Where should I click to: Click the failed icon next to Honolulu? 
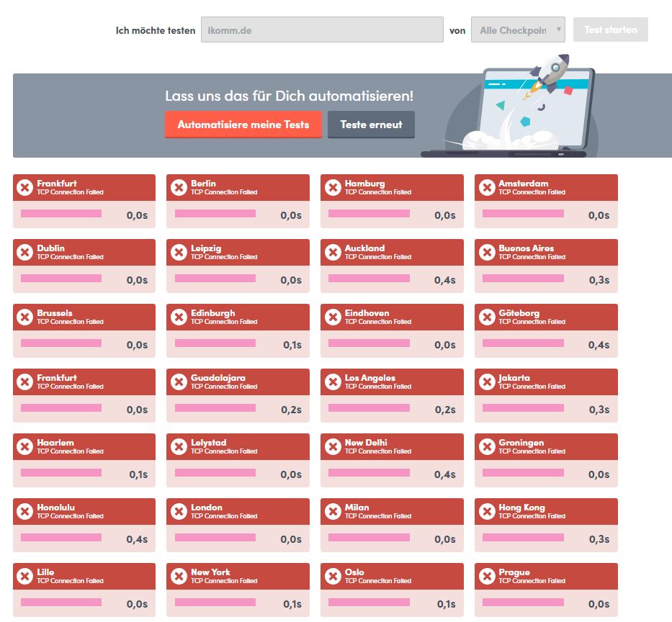click(x=24, y=512)
